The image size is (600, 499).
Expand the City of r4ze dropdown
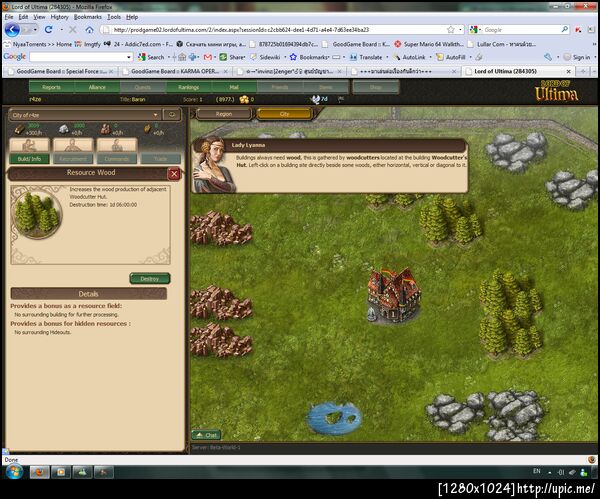[x=155, y=115]
